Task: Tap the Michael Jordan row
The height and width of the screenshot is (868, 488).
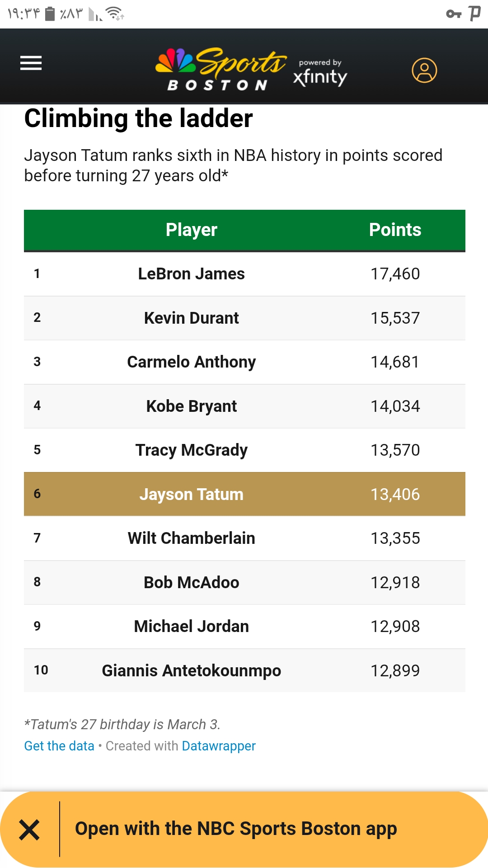Action: coord(244,627)
